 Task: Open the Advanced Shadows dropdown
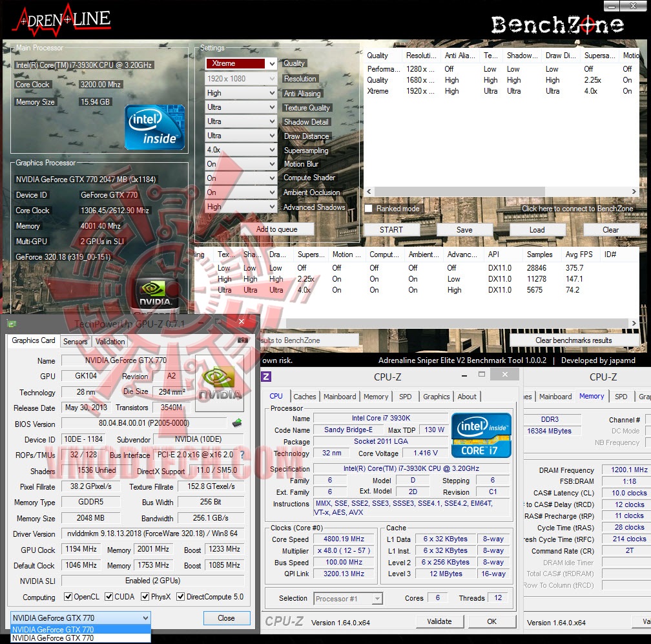tap(241, 206)
